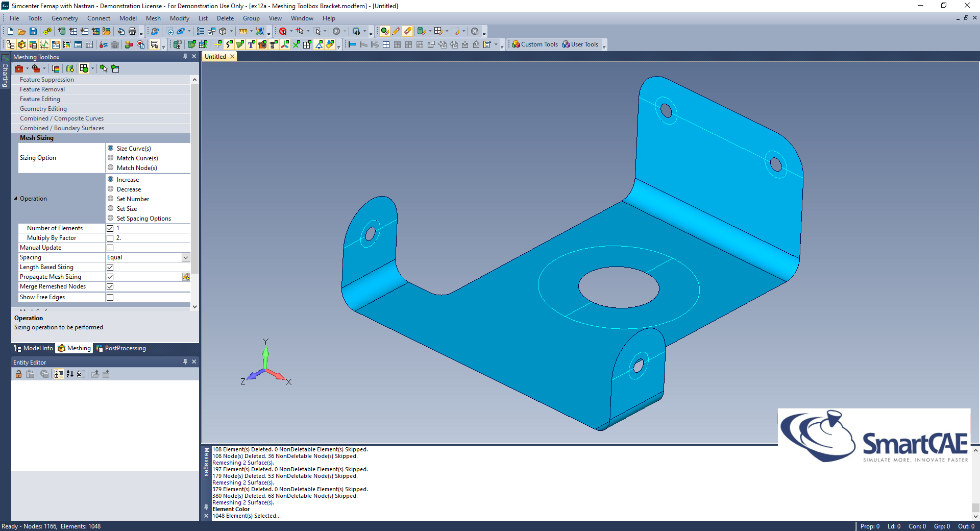Toggle the Model Info tree pane icon
The width and height of the screenshot is (980, 531).
click(10, 44)
